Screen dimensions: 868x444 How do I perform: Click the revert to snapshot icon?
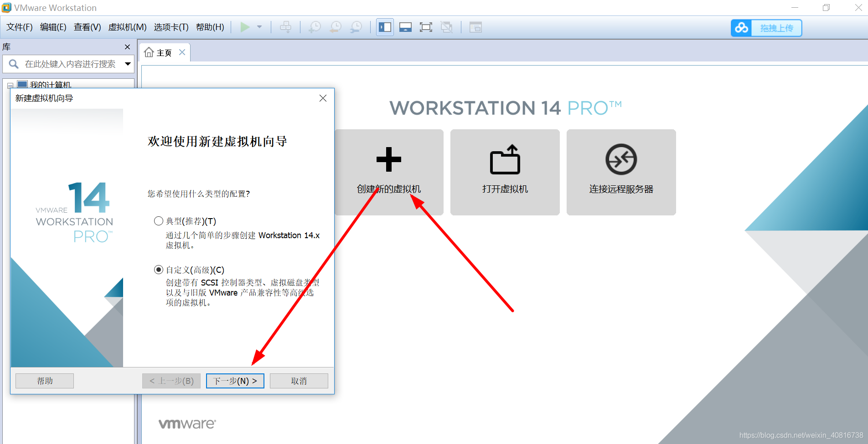click(x=336, y=27)
